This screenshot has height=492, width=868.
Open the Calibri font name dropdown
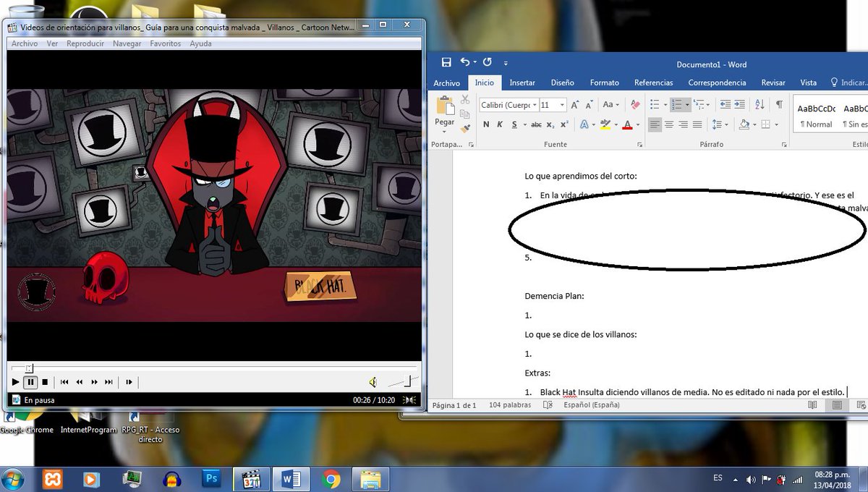coord(535,105)
